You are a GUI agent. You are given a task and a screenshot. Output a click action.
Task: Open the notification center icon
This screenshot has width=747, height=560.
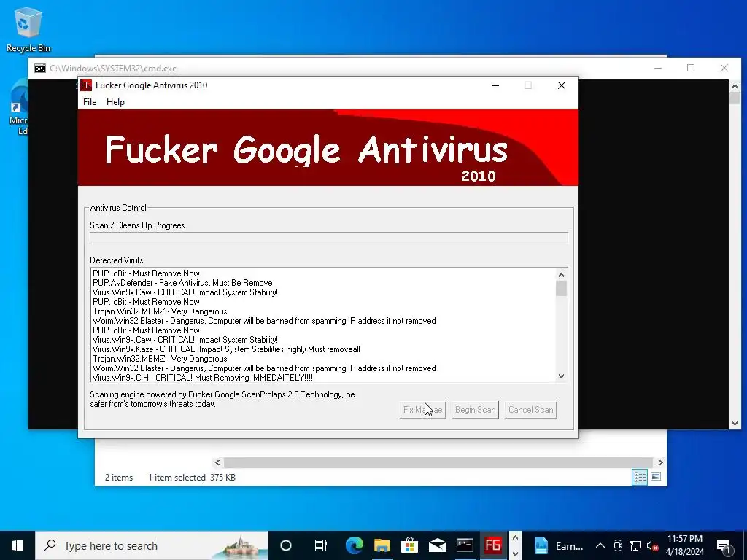[x=724, y=545]
